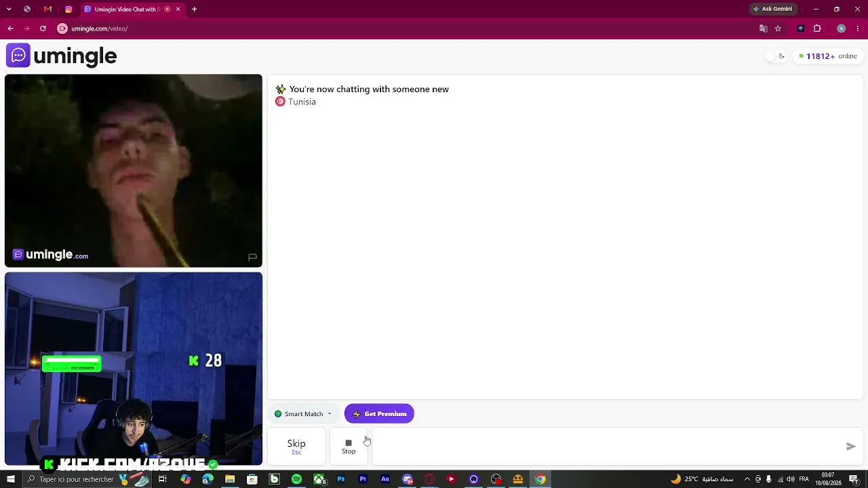The height and width of the screenshot is (488, 868).
Task: Open the volume control in system tray
Action: pyautogui.click(x=790, y=479)
